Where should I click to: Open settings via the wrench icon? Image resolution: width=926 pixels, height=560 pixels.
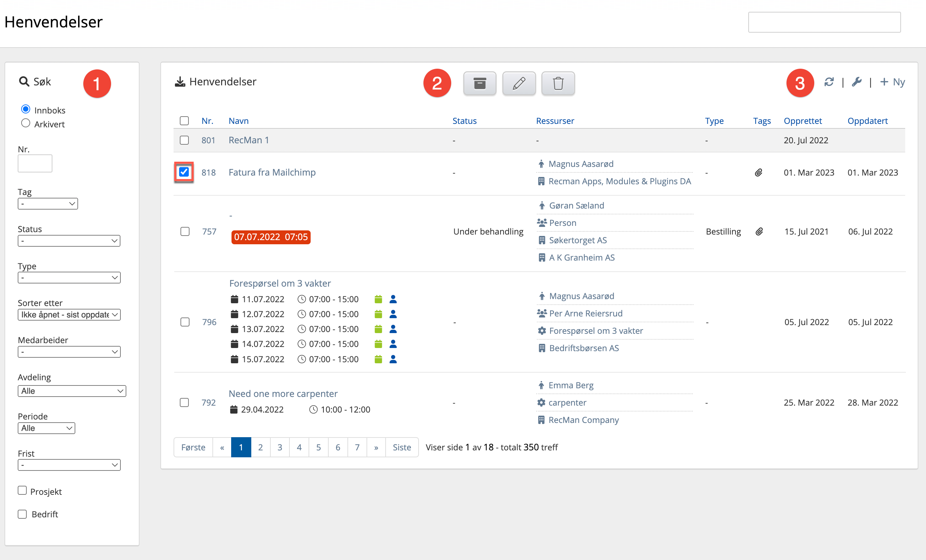[x=857, y=82]
